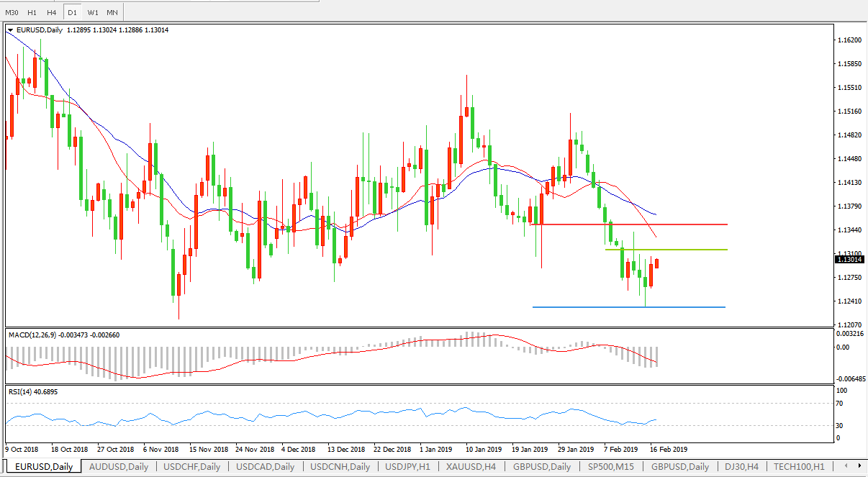Open the USDCHF,Daily chart tab
This screenshot has height=477, width=868.
pos(191,466)
